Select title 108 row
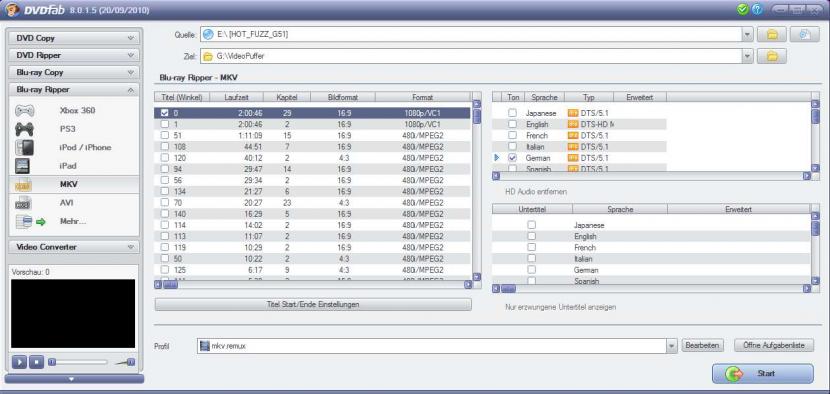This screenshot has width=830, height=394. 312,147
